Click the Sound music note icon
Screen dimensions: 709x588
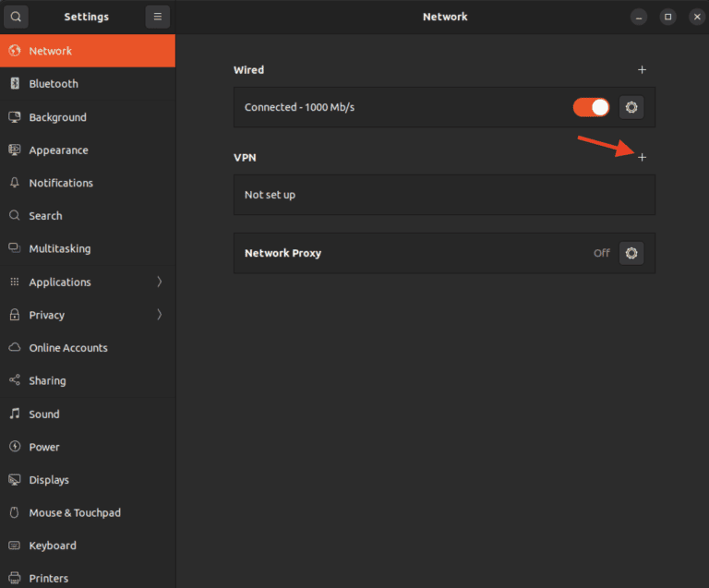click(x=15, y=414)
